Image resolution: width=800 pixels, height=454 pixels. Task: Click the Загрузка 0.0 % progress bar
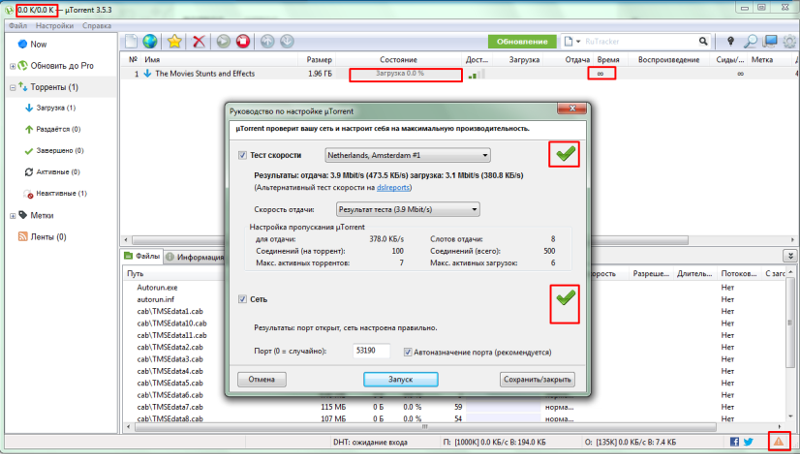pyautogui.click(x=406, y=75)
